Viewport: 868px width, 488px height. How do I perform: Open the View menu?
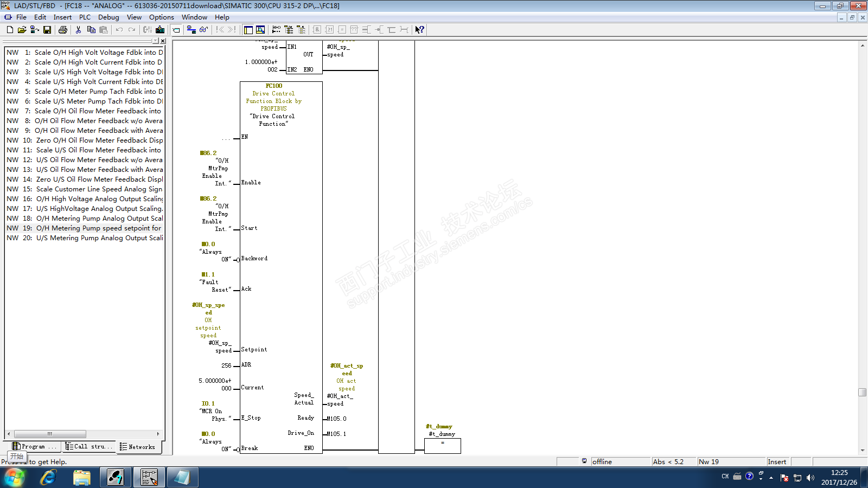tap(134, 17)
